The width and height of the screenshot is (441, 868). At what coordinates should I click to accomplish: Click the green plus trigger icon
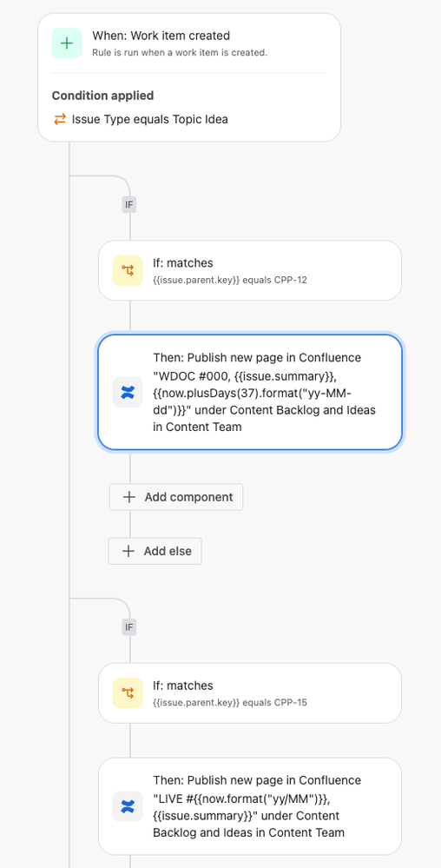pos(66,43)
